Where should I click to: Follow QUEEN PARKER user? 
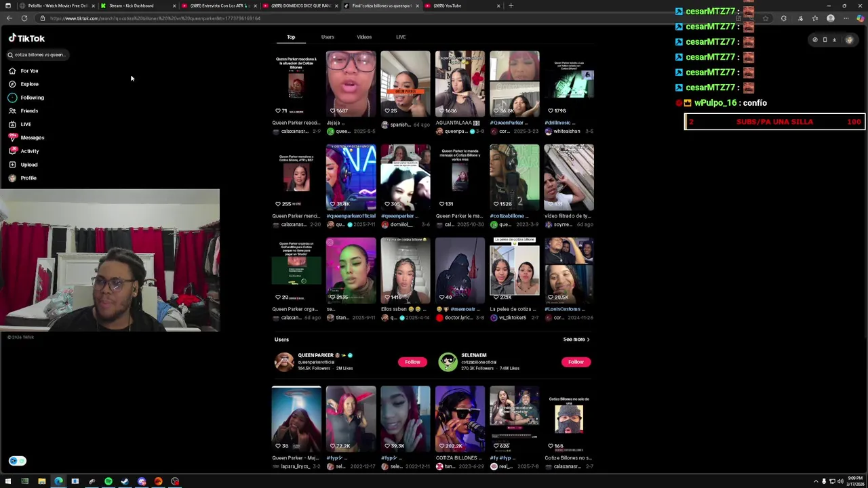pos(412,362)
